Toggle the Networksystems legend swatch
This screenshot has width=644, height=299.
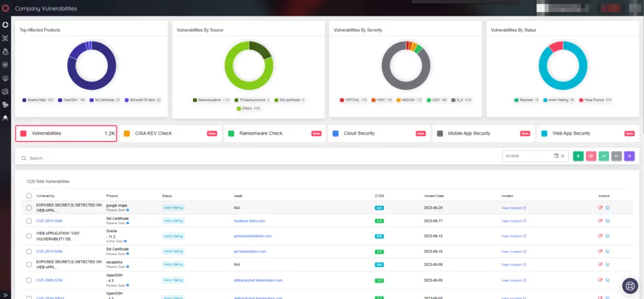pos(195,100)
